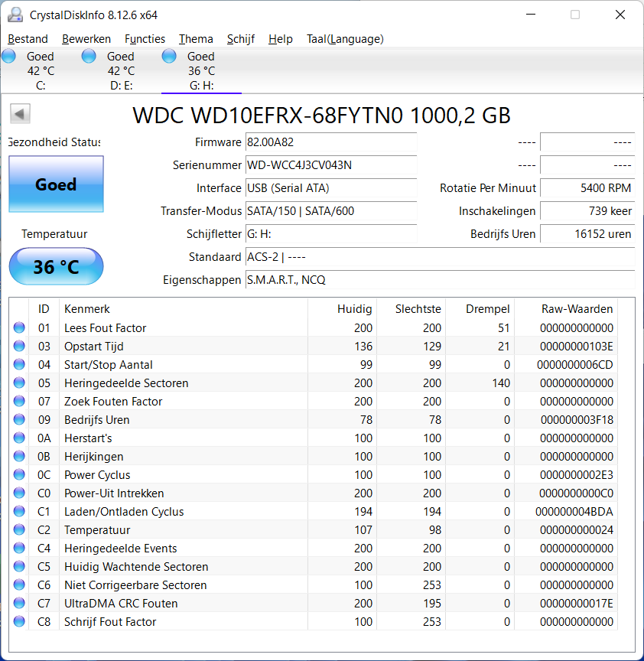Click the 36 °C temperature button

56,266
